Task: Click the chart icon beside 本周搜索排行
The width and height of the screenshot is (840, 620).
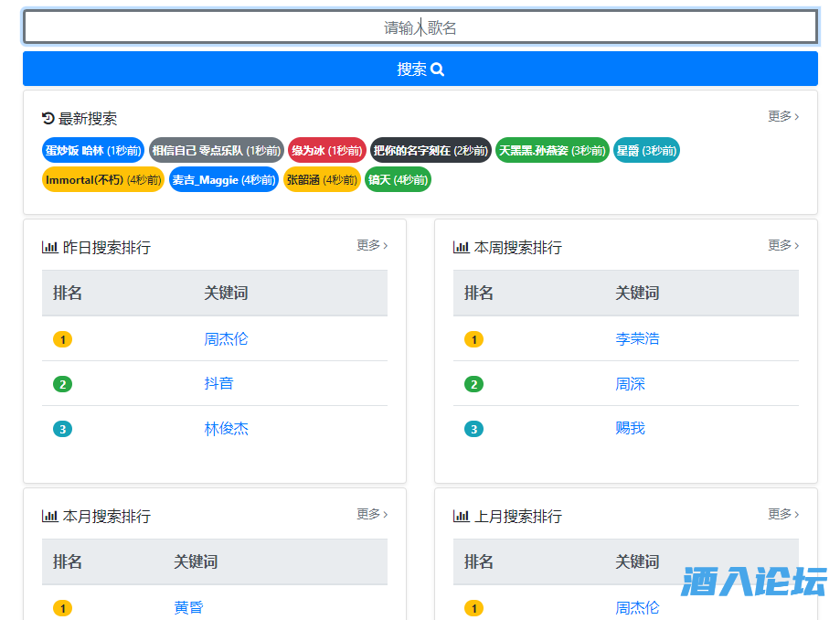Action: [461, 247]
